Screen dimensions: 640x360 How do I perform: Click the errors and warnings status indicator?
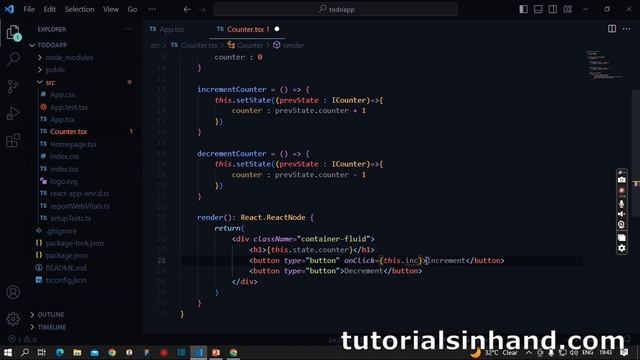pos(22,339)
